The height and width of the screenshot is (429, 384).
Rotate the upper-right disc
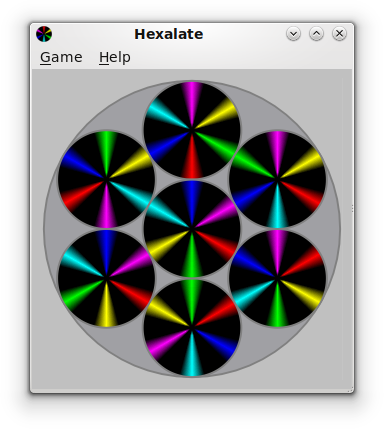[x=277, y=179]
